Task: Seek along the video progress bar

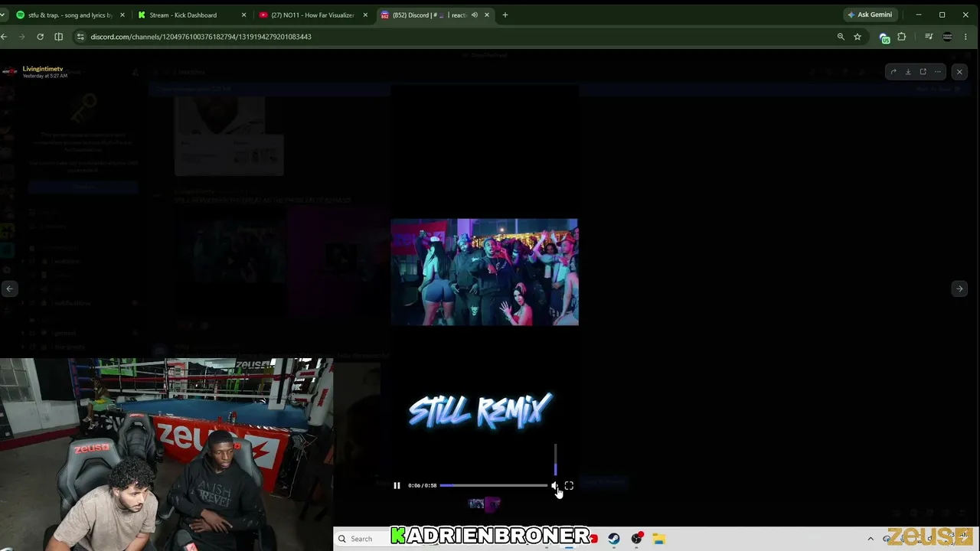Action: 494,485
